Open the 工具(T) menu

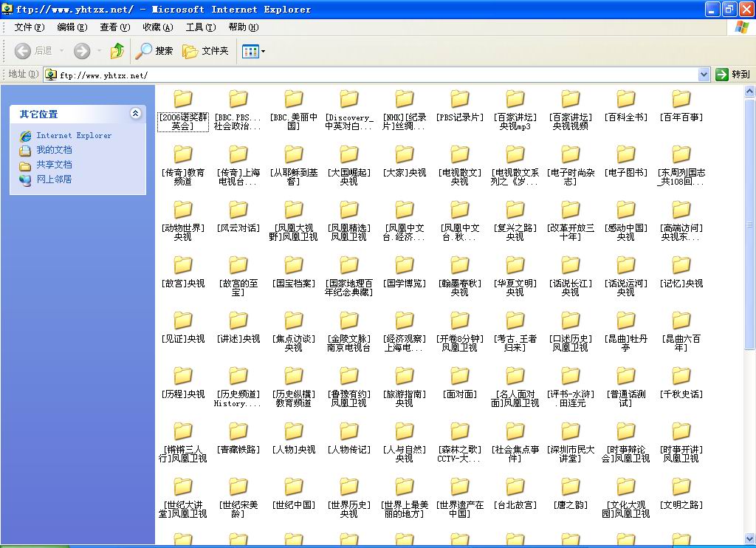point(200,27)
